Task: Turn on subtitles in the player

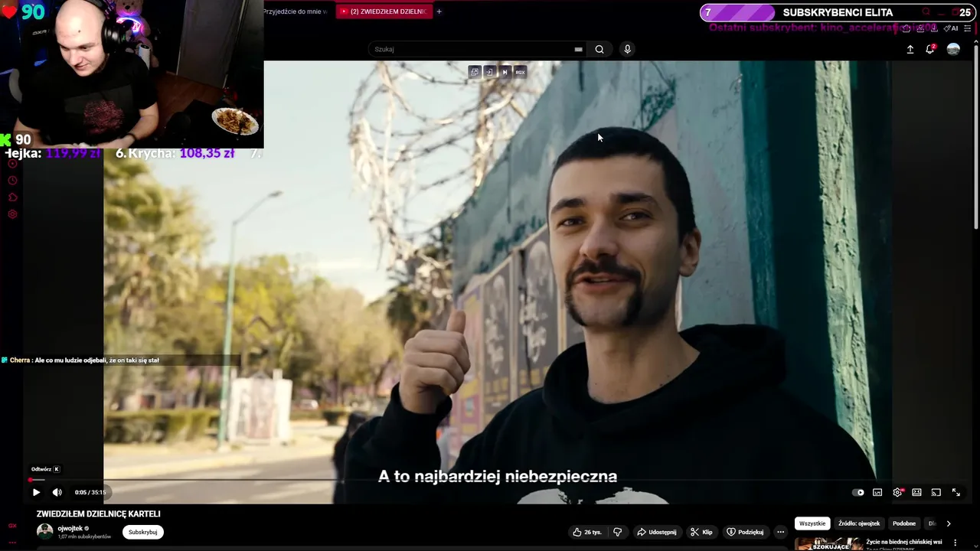Action: (877, 492)
